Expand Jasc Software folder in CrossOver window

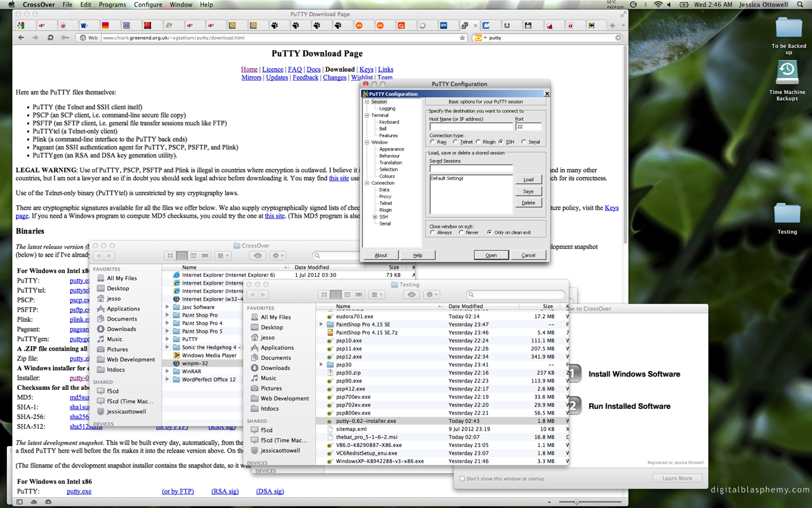click(x=168, y=307)
